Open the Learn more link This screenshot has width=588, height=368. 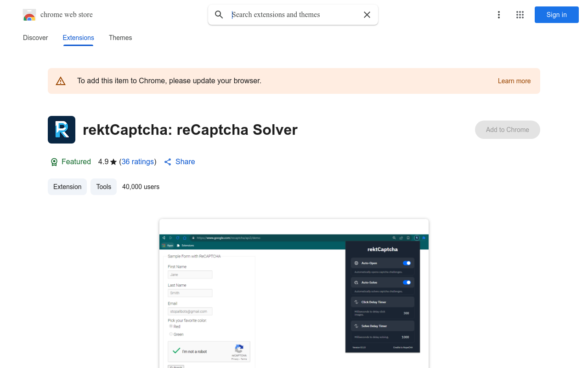514,81
